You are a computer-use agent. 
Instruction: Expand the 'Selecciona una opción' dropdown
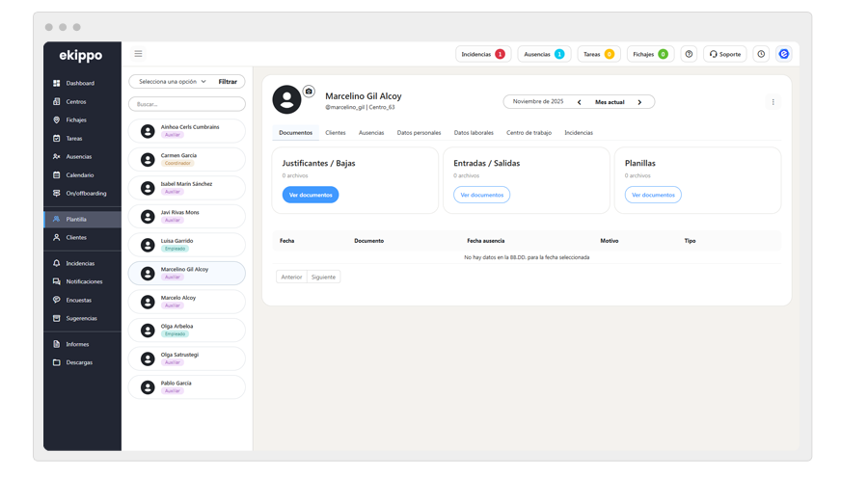coord(172,82)
